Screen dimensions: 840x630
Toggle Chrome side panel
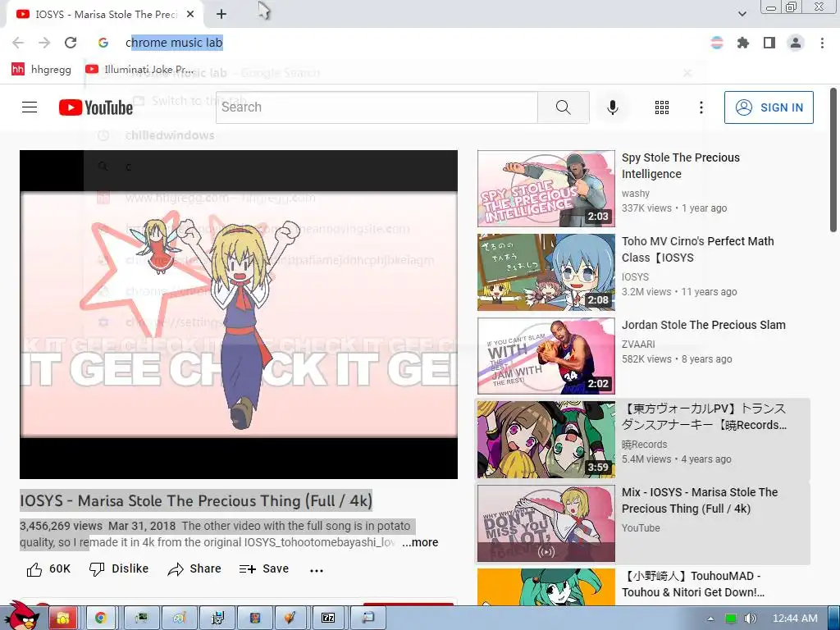[x=769, y=43]
